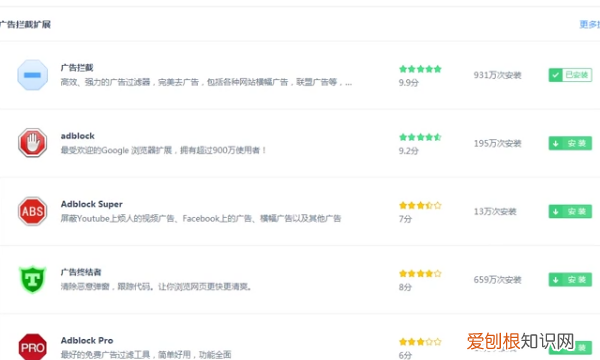Click the star rating of Adblock Super

(420, 205)
